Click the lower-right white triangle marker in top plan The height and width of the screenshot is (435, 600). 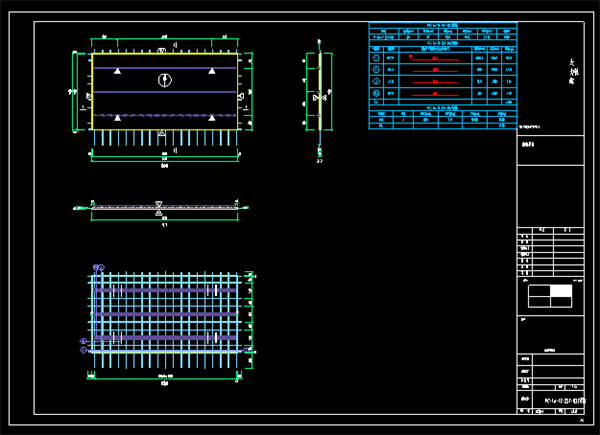[x=212, y=118]
